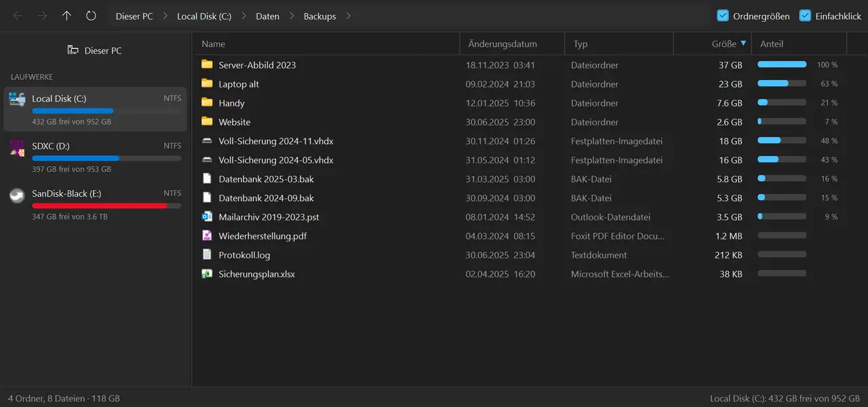Sort by the Anteil column header
Viewport: 868px width, 407px height.
pyautogui.click(x=800, y=43)
